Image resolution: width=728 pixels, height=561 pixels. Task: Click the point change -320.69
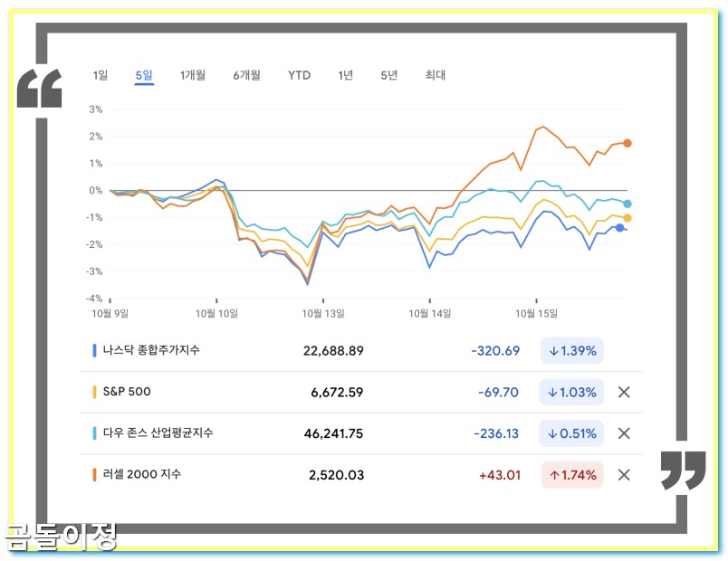(495, 351)
